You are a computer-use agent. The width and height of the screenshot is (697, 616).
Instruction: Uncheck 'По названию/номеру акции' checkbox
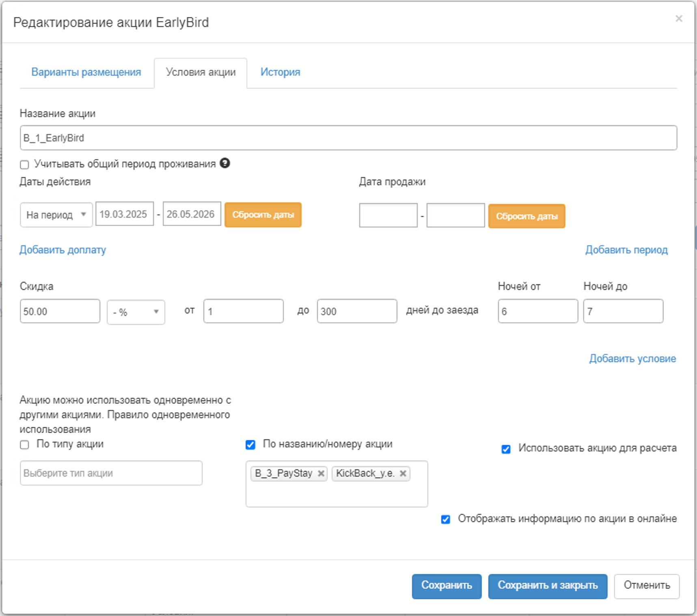pyautogui.click(x=250, y=445)
